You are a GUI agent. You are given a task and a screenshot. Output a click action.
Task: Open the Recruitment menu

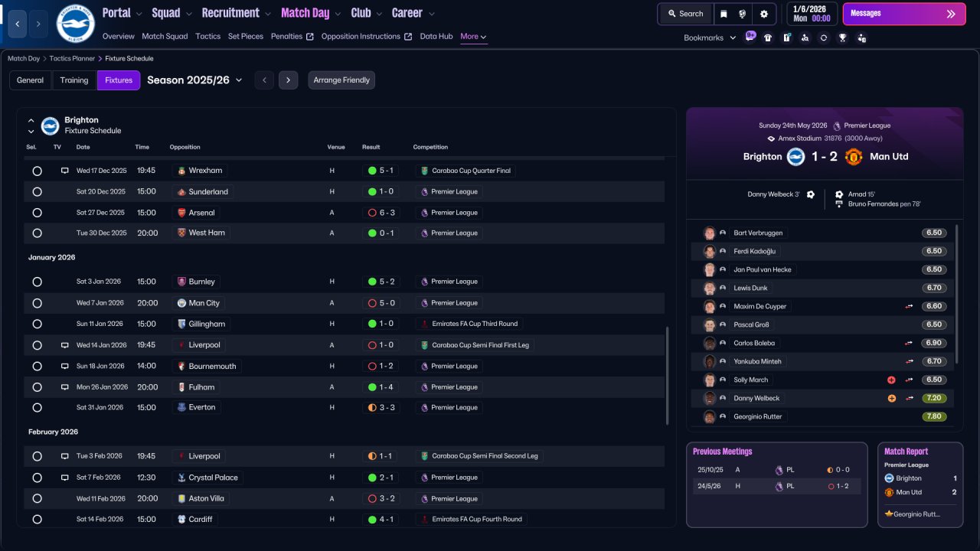(x=237, y=13)
